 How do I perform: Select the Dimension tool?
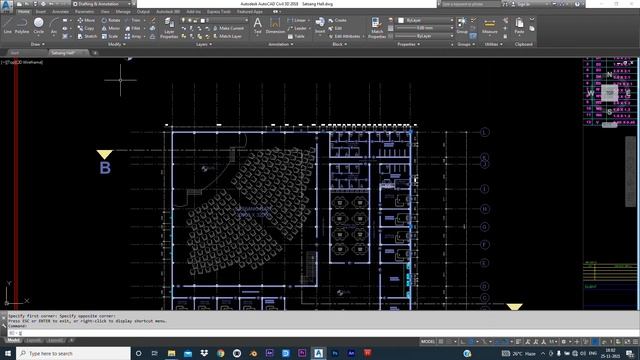point(275,25)
